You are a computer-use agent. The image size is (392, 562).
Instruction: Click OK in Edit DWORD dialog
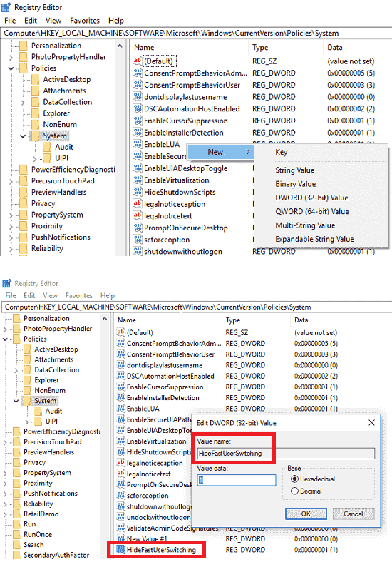[306, 514]
